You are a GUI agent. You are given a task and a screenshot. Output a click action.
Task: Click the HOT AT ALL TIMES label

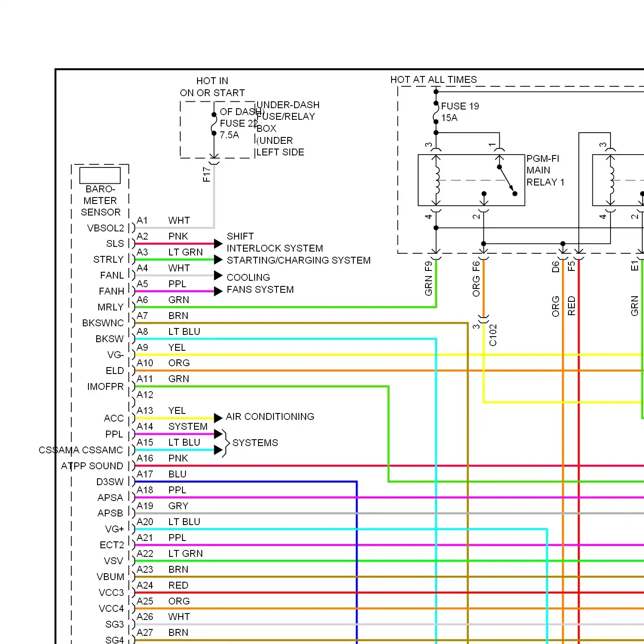pos(433,79)
